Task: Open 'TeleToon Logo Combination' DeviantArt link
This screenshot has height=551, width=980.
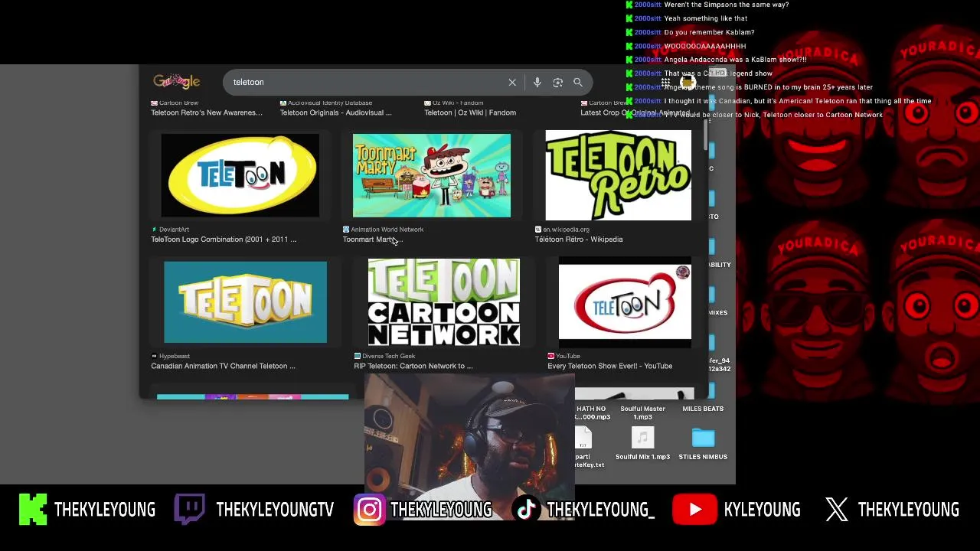Action: (224, 240)
